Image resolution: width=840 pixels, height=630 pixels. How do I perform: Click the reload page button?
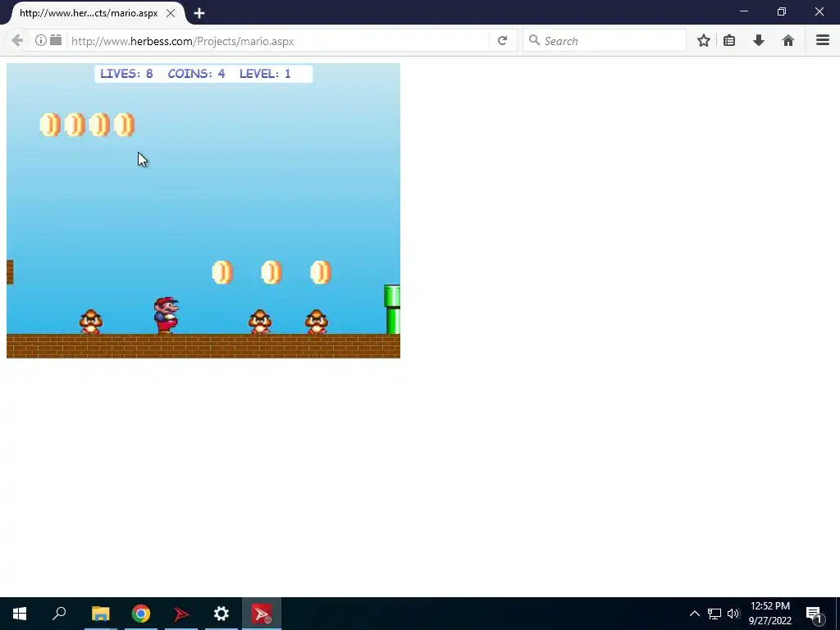click(503, 41)
